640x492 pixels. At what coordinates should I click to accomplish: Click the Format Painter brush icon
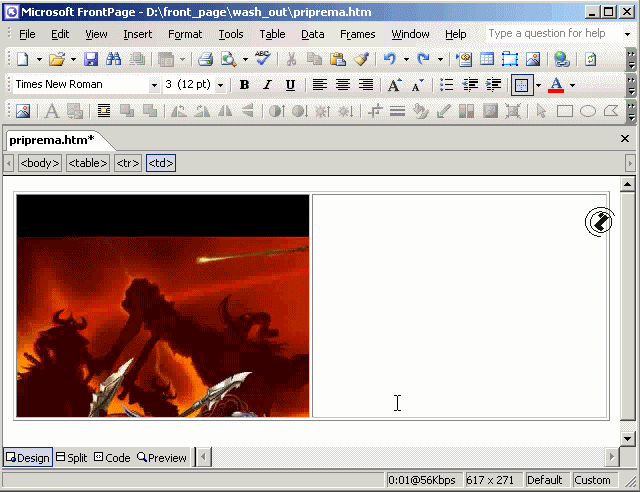click(x=361, y=60)
